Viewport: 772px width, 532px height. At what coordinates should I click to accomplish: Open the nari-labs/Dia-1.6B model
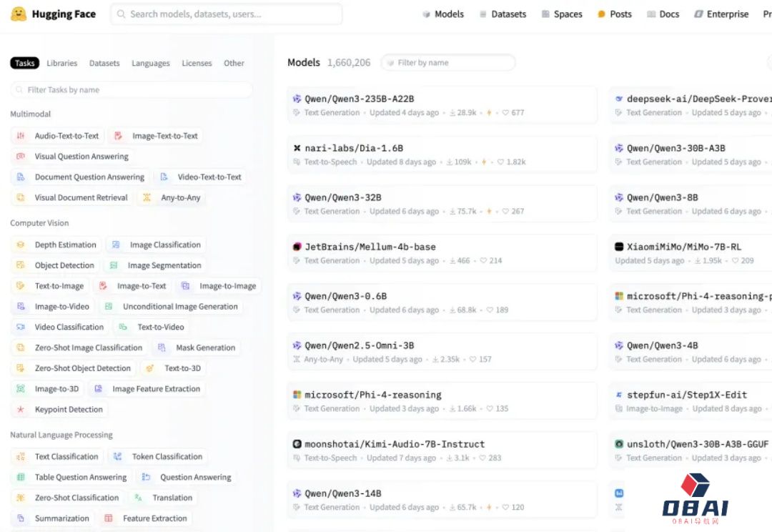tap(442, 154)
